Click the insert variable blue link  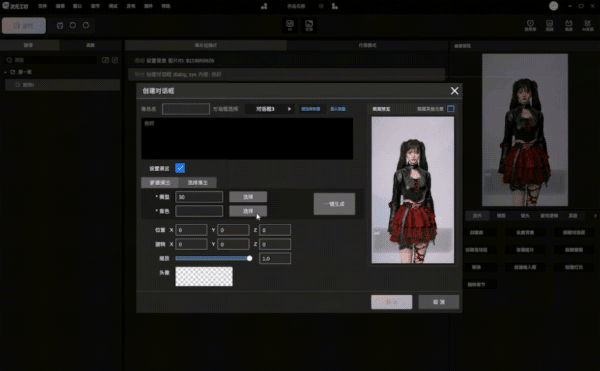coord(338,109)
